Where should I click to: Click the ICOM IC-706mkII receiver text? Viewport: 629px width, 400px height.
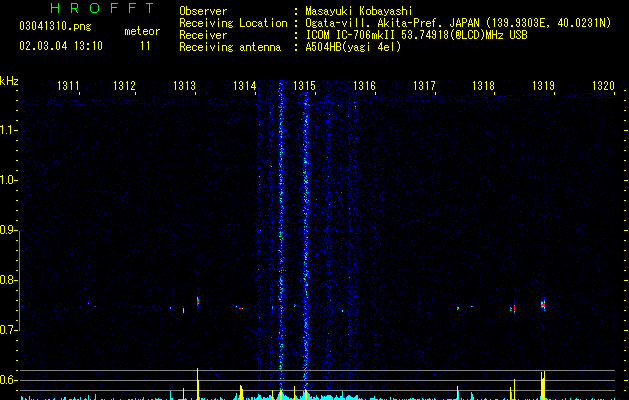click(x=416, y=35)
